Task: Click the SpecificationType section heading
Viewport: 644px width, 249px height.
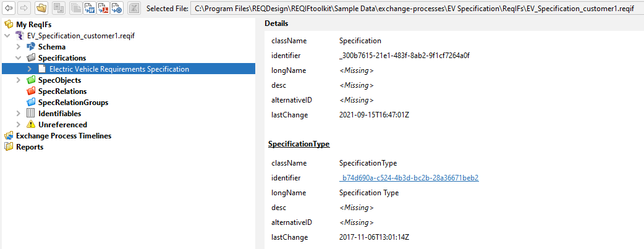Action: click(x=299, y=144)
